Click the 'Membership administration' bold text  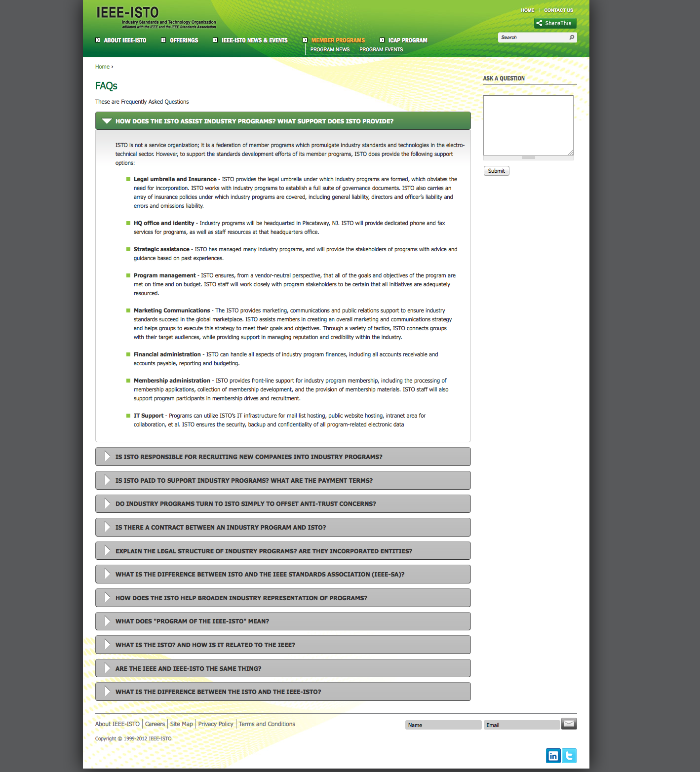[172, 381]
